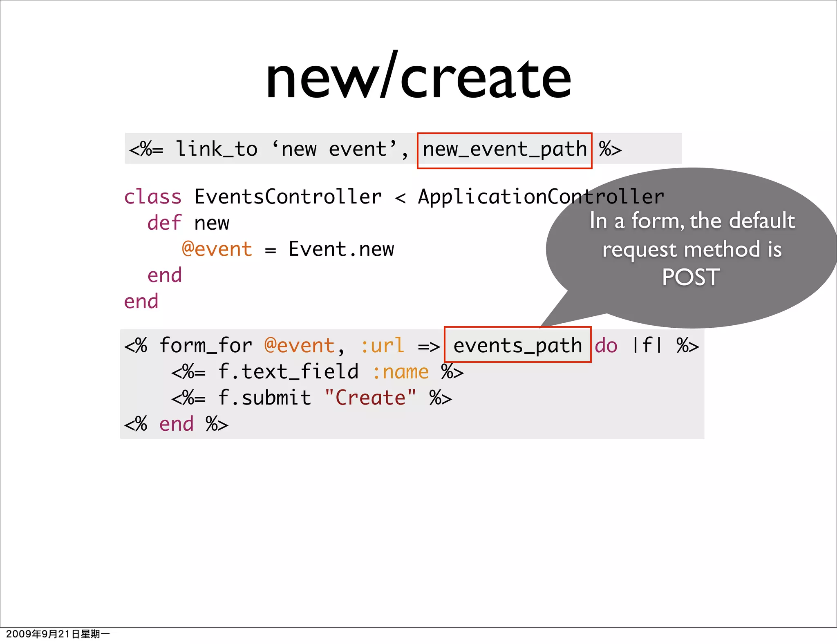The height and width of the screenshot is (644, 837).
Task: Click the class EventsController line
Action: (x=286, y=197)
